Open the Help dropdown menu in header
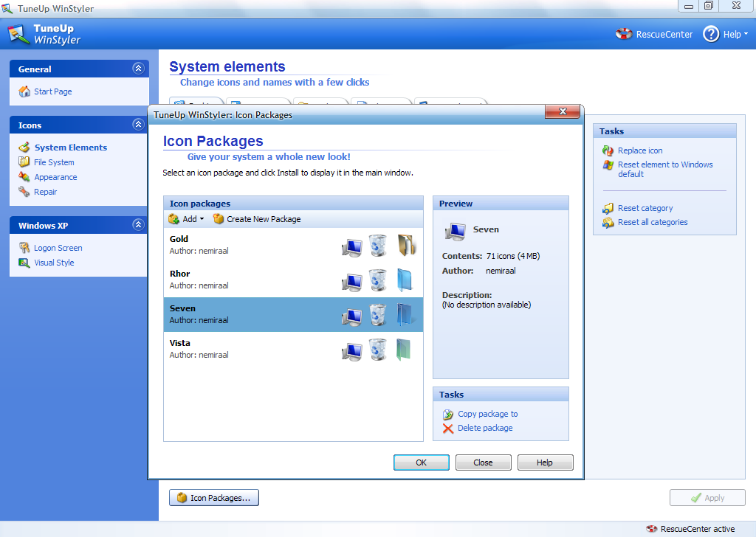Screen dimensions: 756x537 point(735,34)
